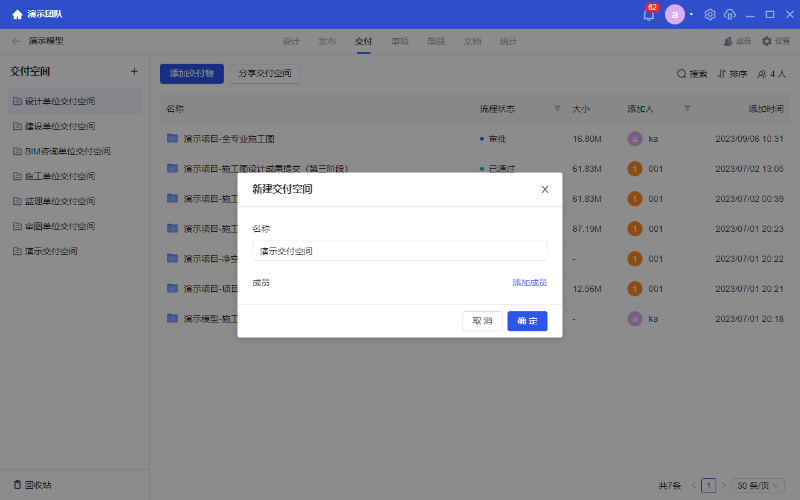
Task: Click the folder icon of 演示项目-项目 row
Action: tap(172, 288)
